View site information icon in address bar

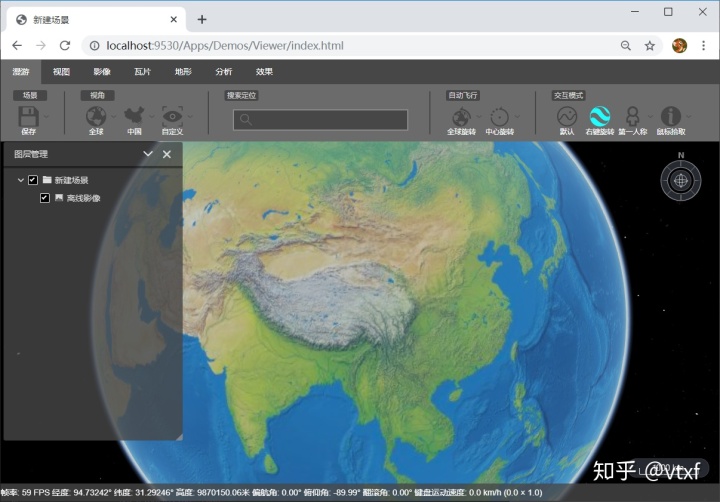click(x=94, y=45)
